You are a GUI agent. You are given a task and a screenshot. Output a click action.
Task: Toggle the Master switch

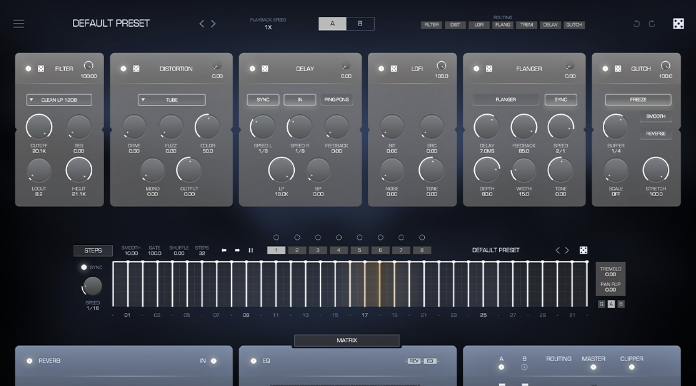coord(593,367)
